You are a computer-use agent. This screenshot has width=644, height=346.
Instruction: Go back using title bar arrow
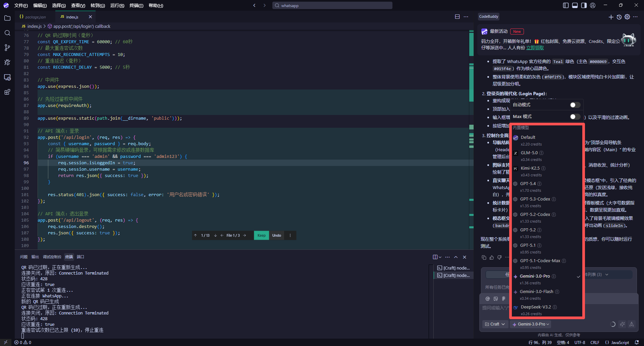254,5
